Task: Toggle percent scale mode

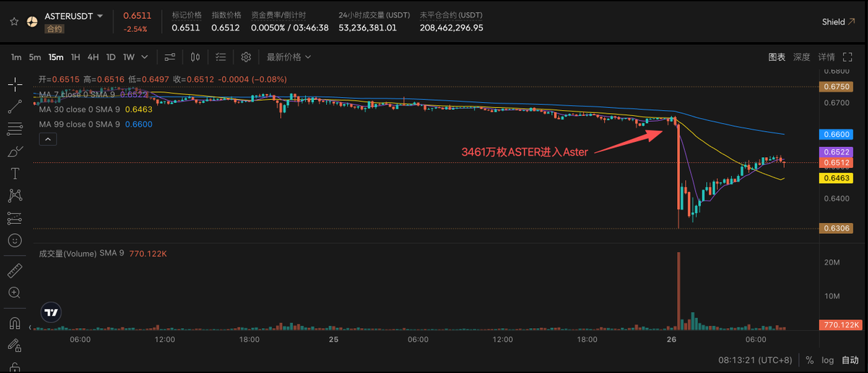Action: tap(809, 360)
